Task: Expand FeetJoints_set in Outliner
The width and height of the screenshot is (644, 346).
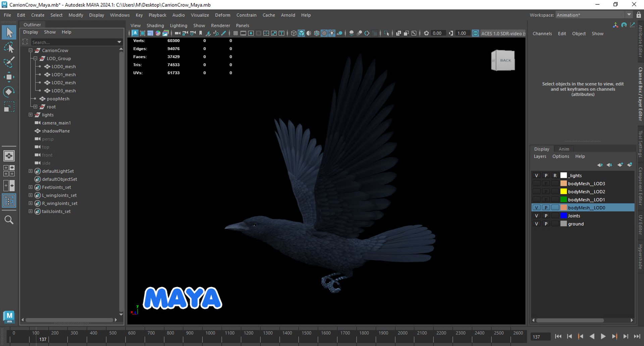Action: 31,187
